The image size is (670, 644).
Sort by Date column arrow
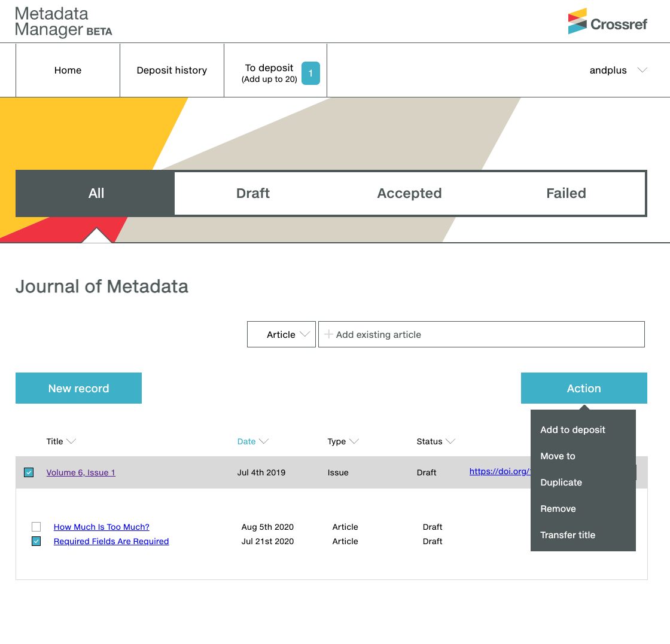(263, 442)
